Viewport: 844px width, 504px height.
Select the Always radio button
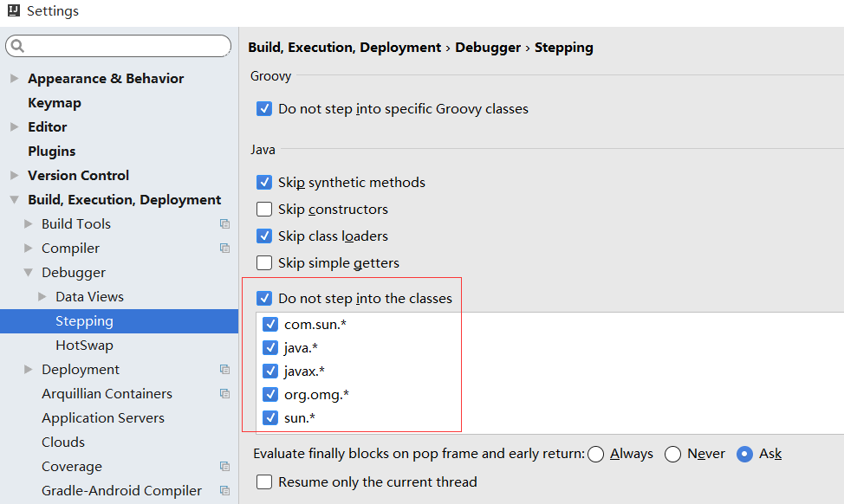click(x=595, y=453)
